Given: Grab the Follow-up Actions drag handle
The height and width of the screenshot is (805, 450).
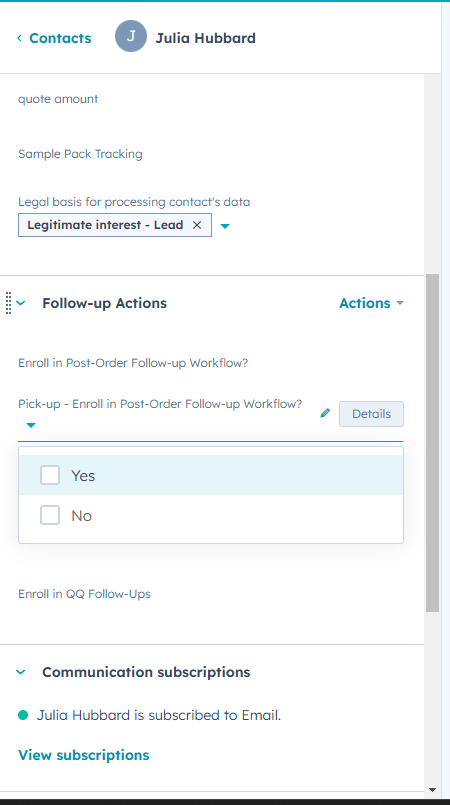Looking at the screenshot, I should click(x=8, y=303).
